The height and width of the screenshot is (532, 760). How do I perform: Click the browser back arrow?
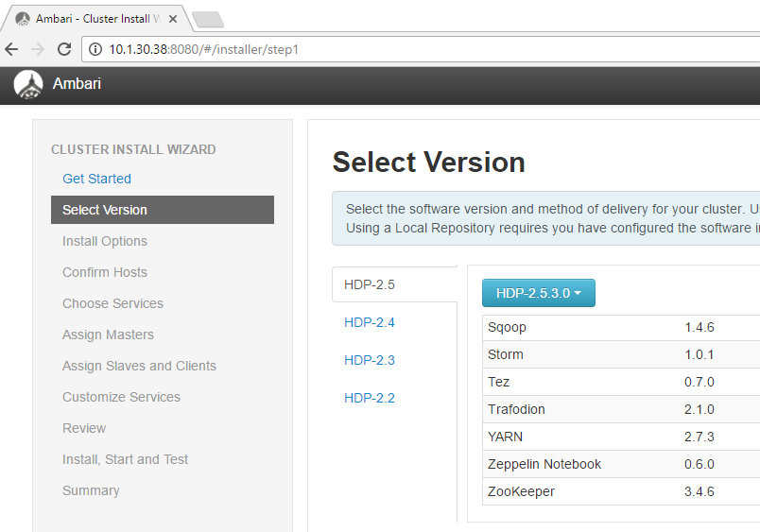(12, 49)
